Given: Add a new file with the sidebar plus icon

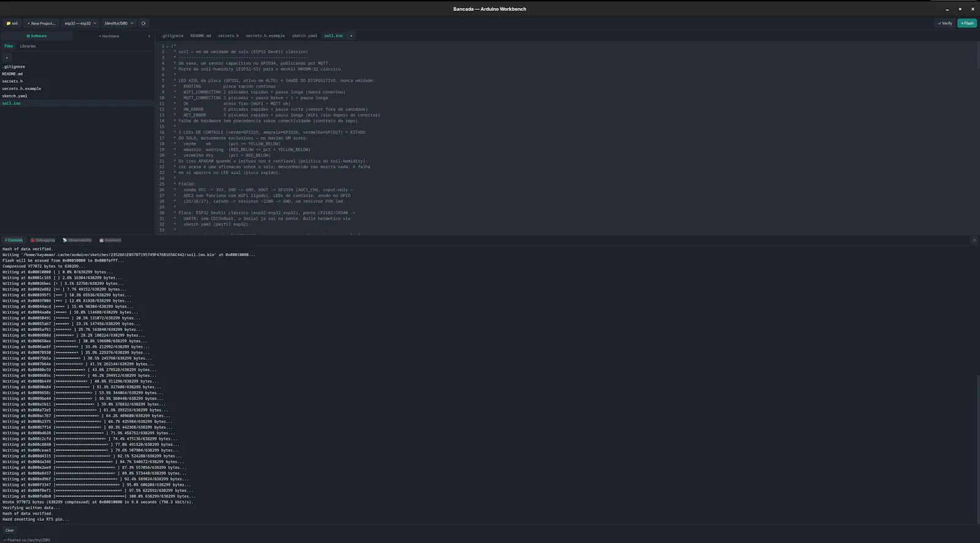Looking at the screenshot, I should (7, 58).
